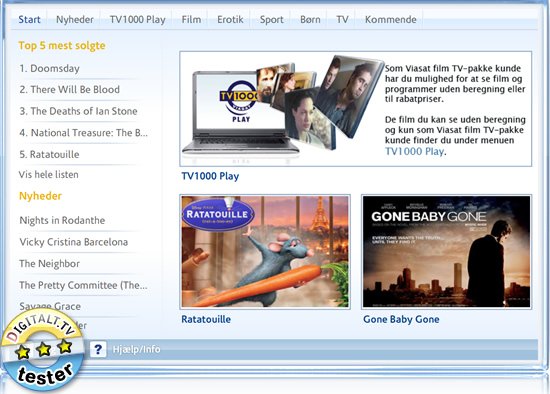Open Gone Baby Gone title link
Viewport: 550px width, 394px height.
pyautogui.click(x=401, y=319)
